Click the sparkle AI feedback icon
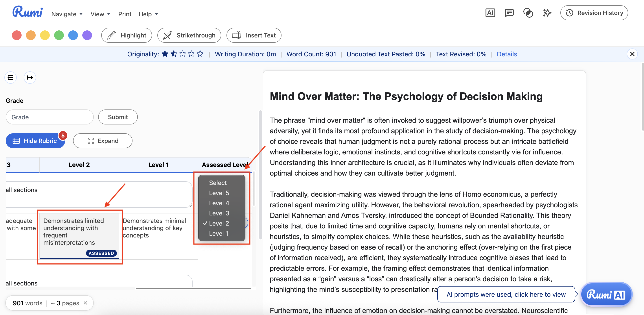644x315 pixels. (547, 13)
